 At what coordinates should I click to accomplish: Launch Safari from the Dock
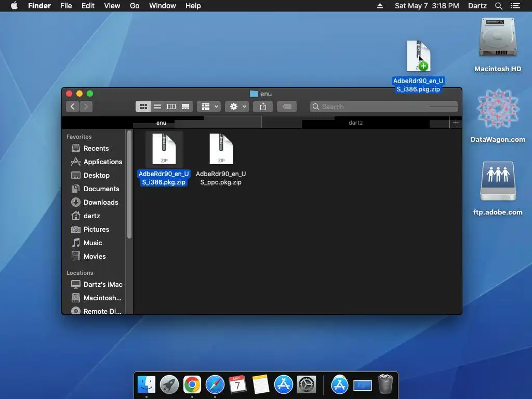click(x=215, y=384)
